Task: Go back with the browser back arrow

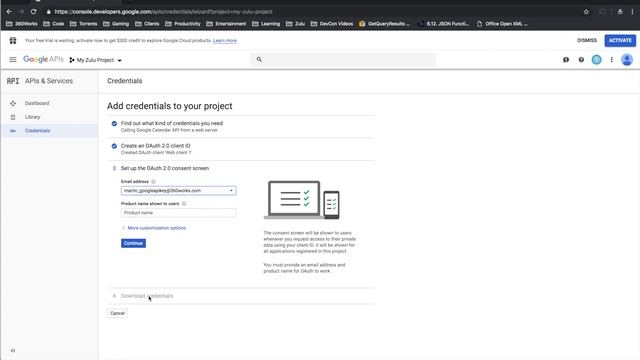Action: click(x=9, y=12)
